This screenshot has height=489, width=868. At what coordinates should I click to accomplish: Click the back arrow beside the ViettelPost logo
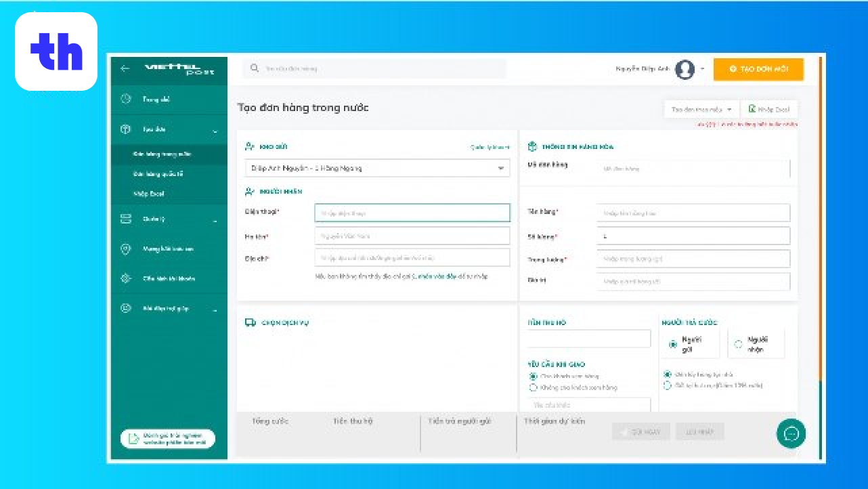pyautogui.click(x=125, y=68)
